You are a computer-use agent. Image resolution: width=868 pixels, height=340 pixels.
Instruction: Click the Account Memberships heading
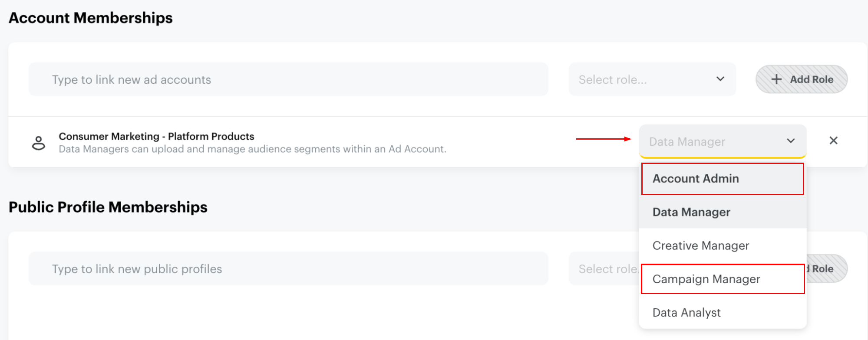click(91, 18)
